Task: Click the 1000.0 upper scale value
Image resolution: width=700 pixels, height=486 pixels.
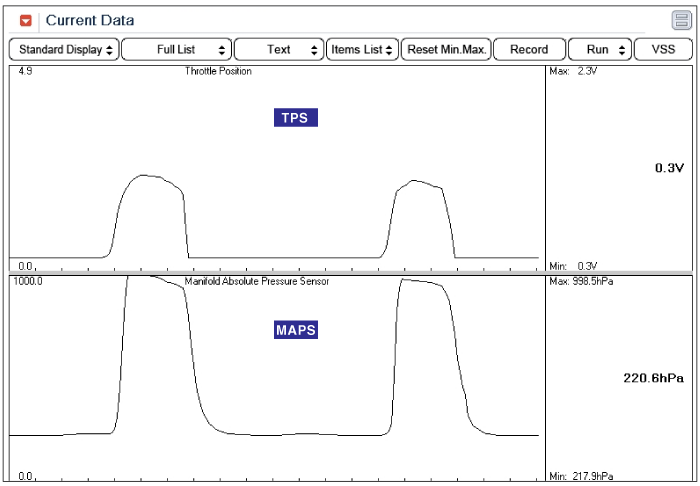Action: (x=28, y=282)
